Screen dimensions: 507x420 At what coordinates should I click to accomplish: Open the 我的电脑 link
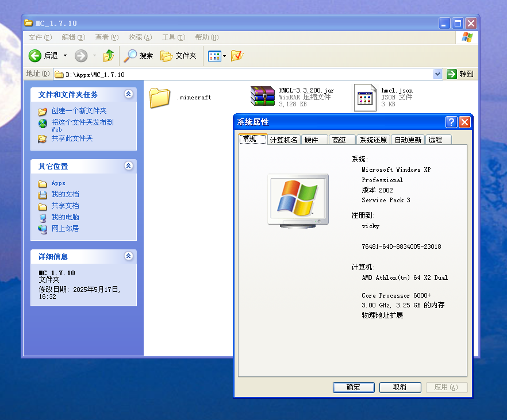tap(66, 217)
